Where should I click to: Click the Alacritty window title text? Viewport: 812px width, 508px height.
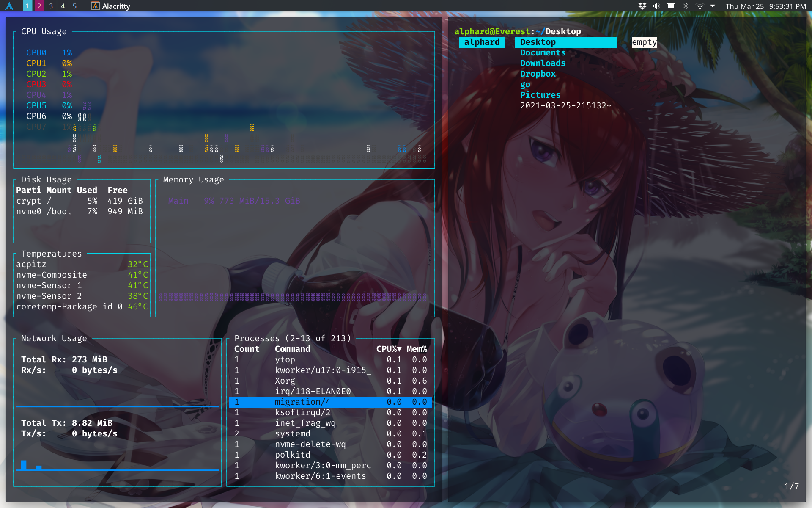point(115,6)
